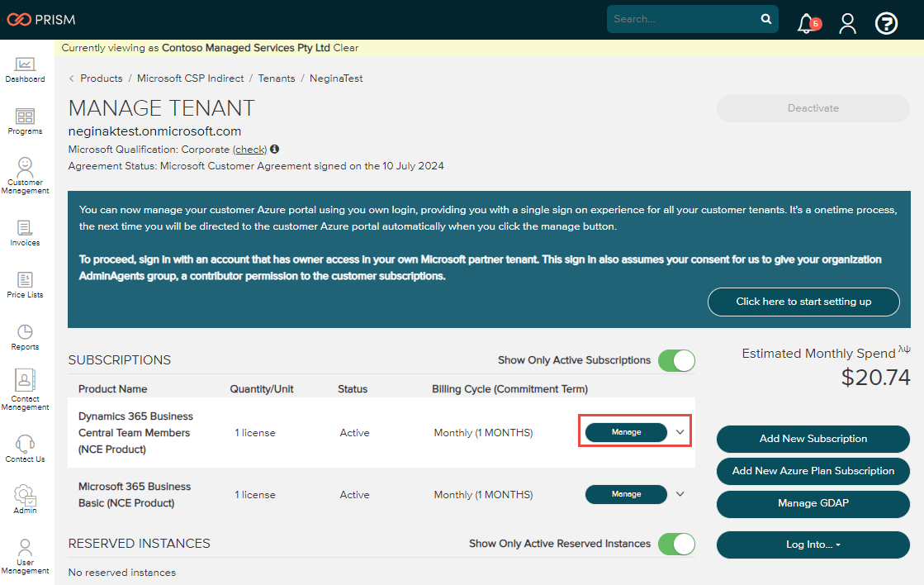The height and width of the screenshot is (585, 924).
Task: Click the Product Name column header
Action: pyautogui.click(x=112, y=389)
